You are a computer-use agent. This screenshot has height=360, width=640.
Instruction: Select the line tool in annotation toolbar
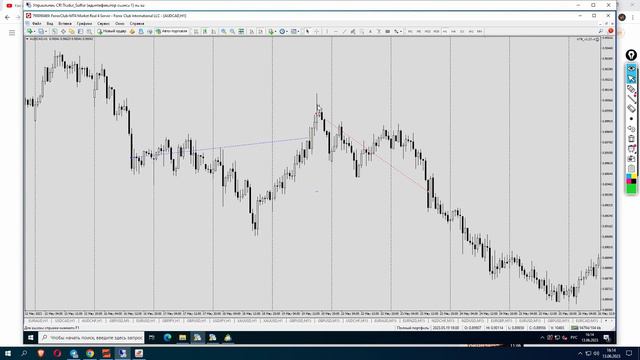(x=631, y=99)
